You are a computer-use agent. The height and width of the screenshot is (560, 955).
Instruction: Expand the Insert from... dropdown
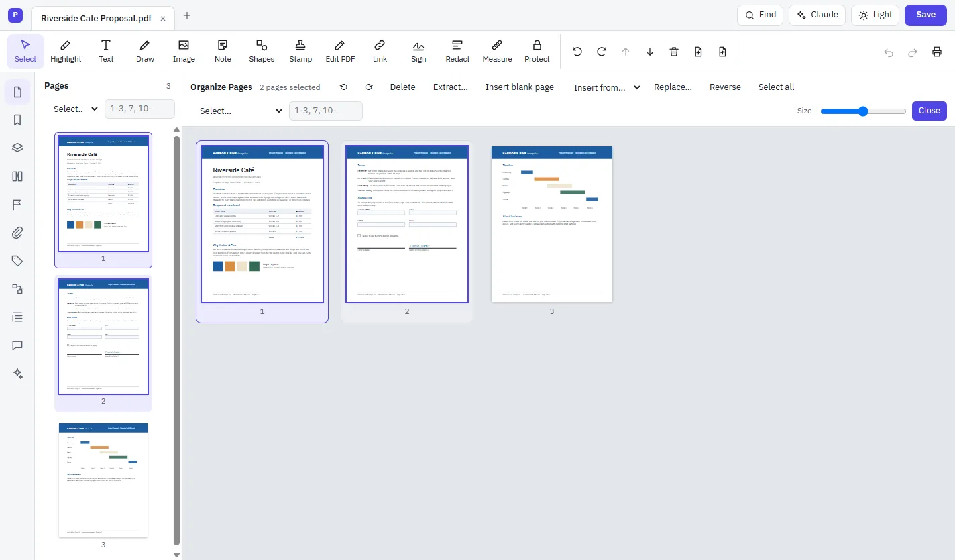click(x=607, y=87)
